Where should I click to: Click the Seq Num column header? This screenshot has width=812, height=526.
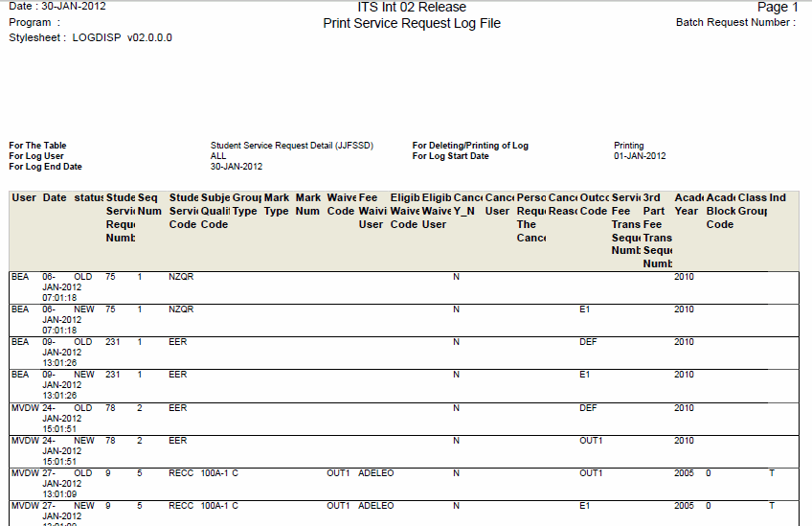tap(148, 204)
